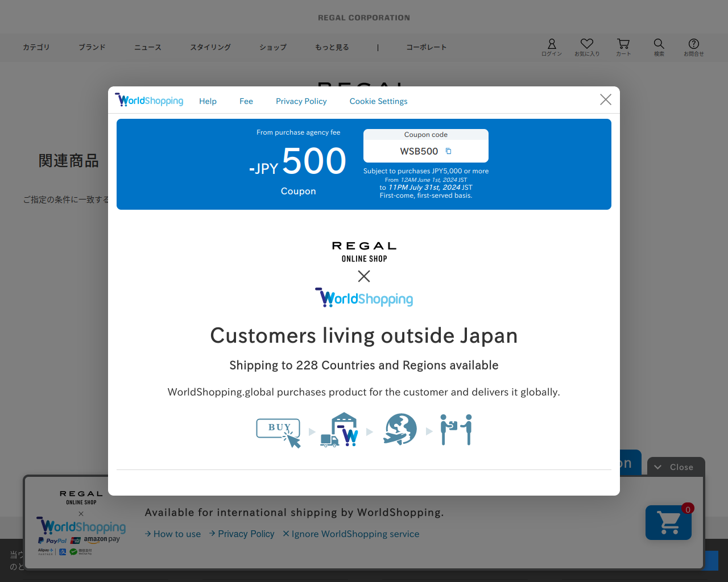
Task: Click the BUY step icon
Action: tap(279, 433)
